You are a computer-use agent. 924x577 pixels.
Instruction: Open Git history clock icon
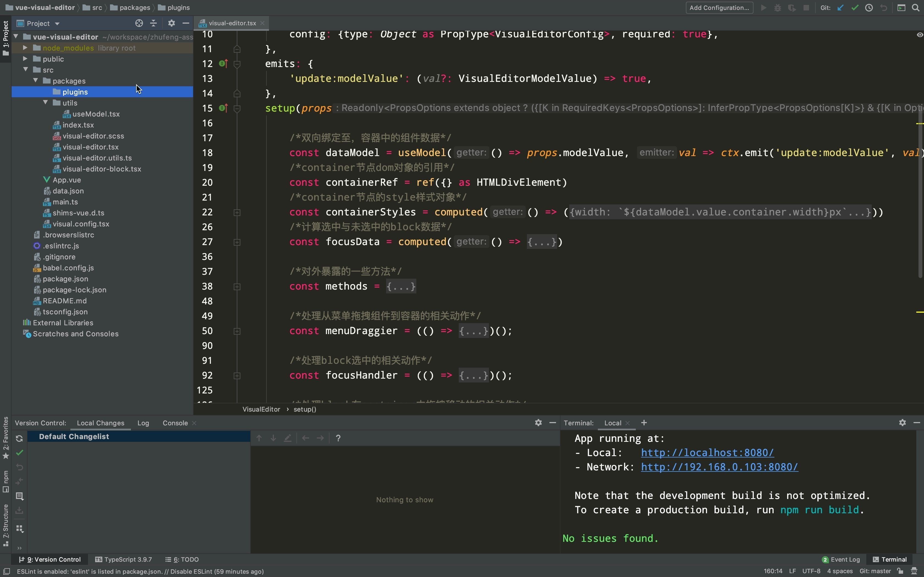click(x=869, y=8)
